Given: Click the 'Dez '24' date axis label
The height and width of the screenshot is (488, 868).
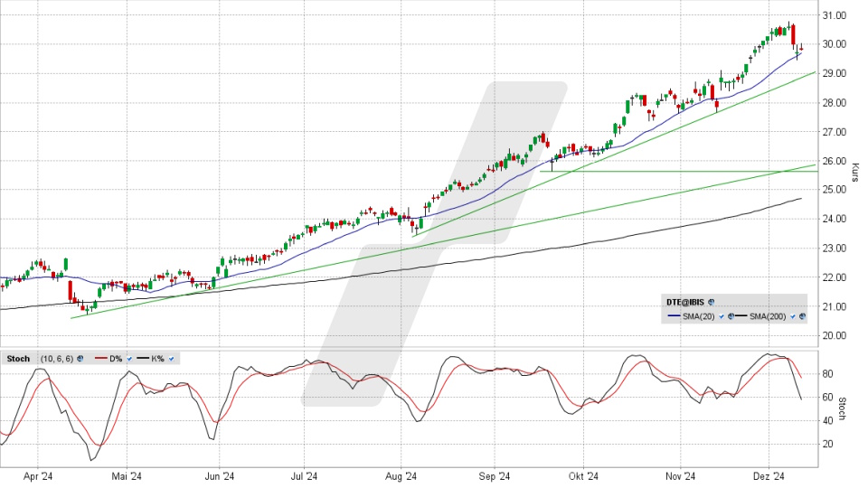Looking at the screenshot, I should [x=769, y=476].
